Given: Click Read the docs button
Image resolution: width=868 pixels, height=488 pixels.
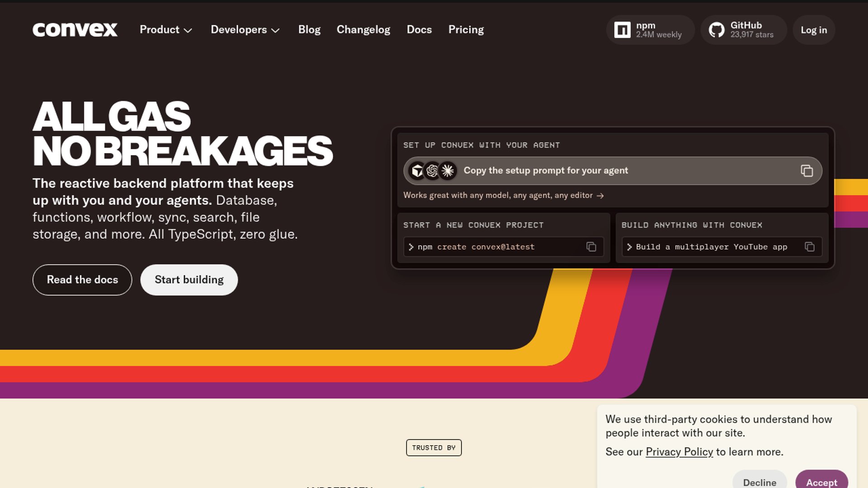Looking at the screenshot, I should click(x=82, y=280).
